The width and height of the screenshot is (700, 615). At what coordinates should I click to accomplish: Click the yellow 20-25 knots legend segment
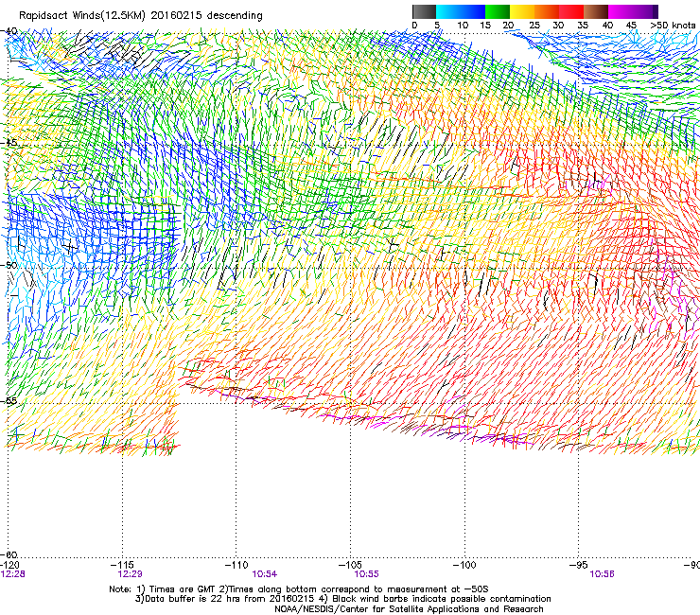pyautogui.click(x=522, y=11)
